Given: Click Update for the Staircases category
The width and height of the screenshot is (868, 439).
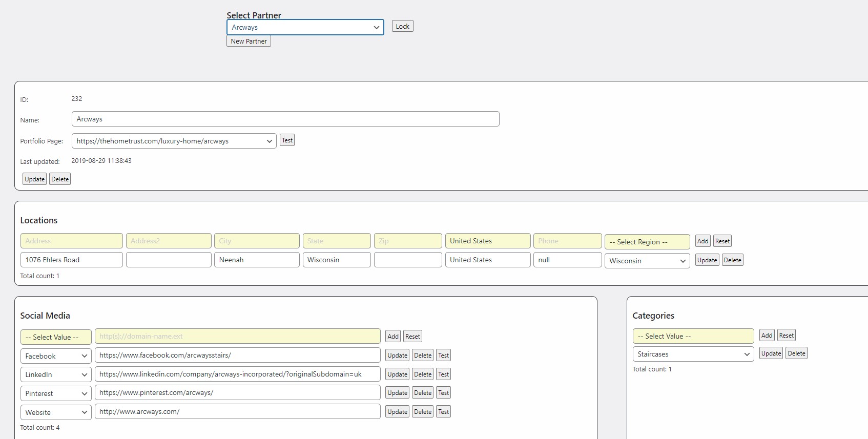Looking at the screenshot, I should click(x=771, y=353).
